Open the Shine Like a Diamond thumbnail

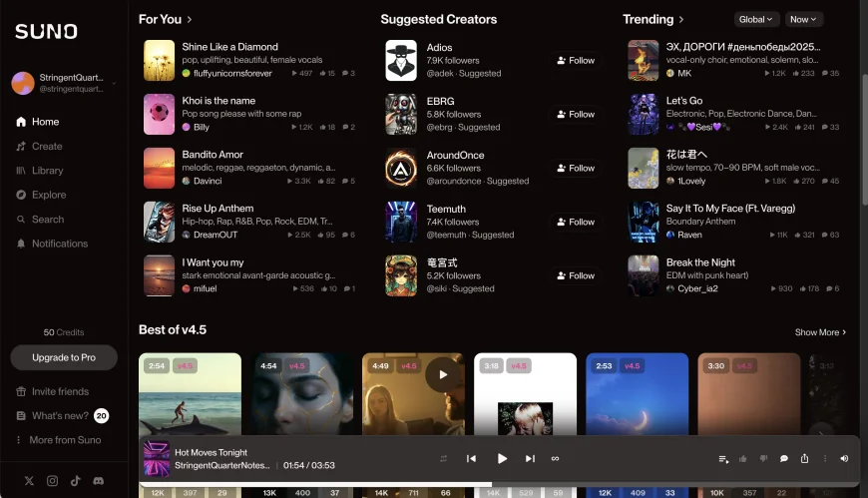[x=160, y=60]
